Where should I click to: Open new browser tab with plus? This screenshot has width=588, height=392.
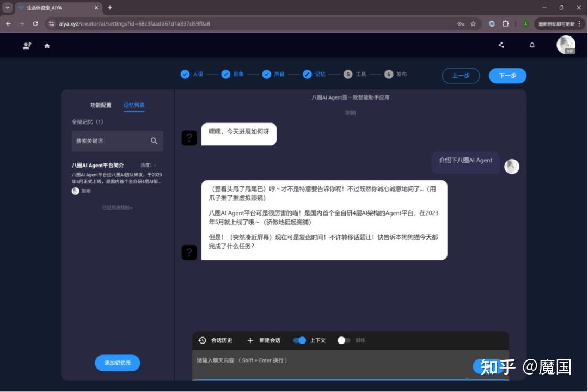[x=110, y=8]
